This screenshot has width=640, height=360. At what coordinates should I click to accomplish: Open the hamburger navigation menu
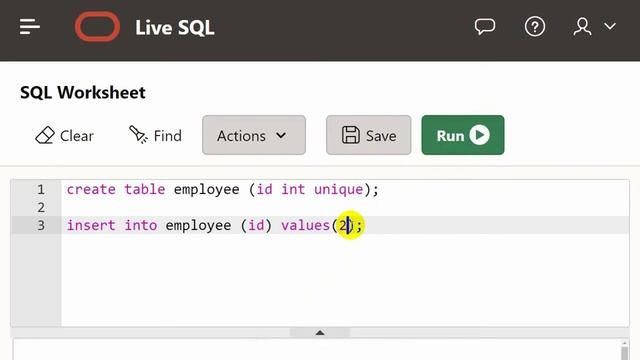pos(30,27)
